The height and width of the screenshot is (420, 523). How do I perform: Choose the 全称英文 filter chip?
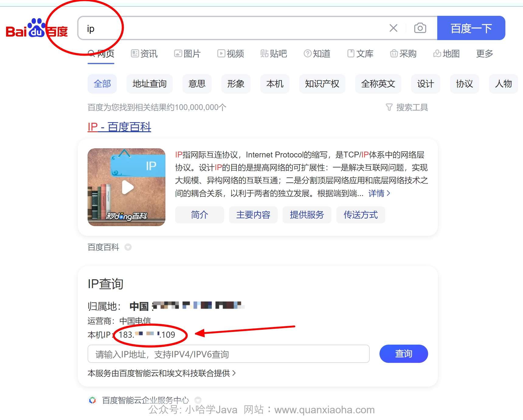coord(378,84)
